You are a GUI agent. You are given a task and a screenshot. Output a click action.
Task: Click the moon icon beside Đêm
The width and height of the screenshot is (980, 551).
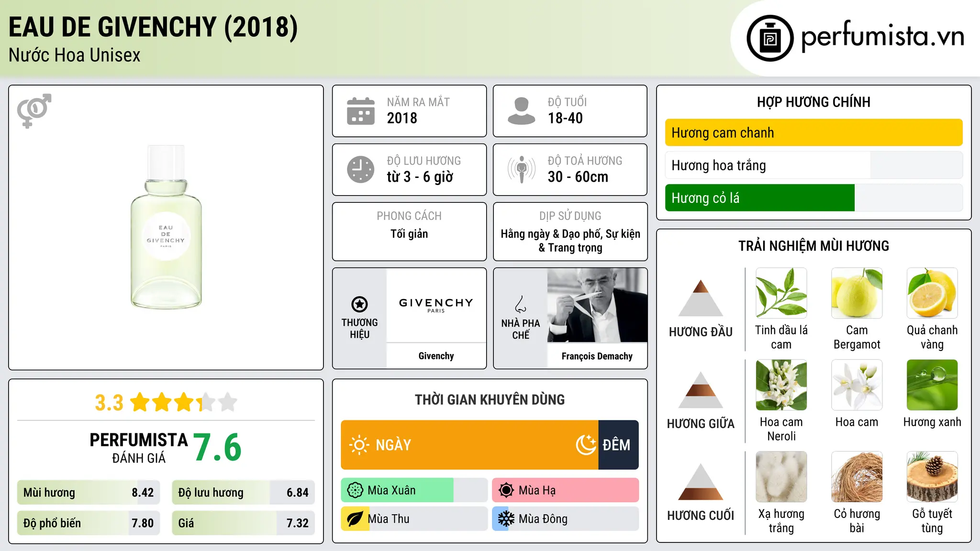point(586,445)
